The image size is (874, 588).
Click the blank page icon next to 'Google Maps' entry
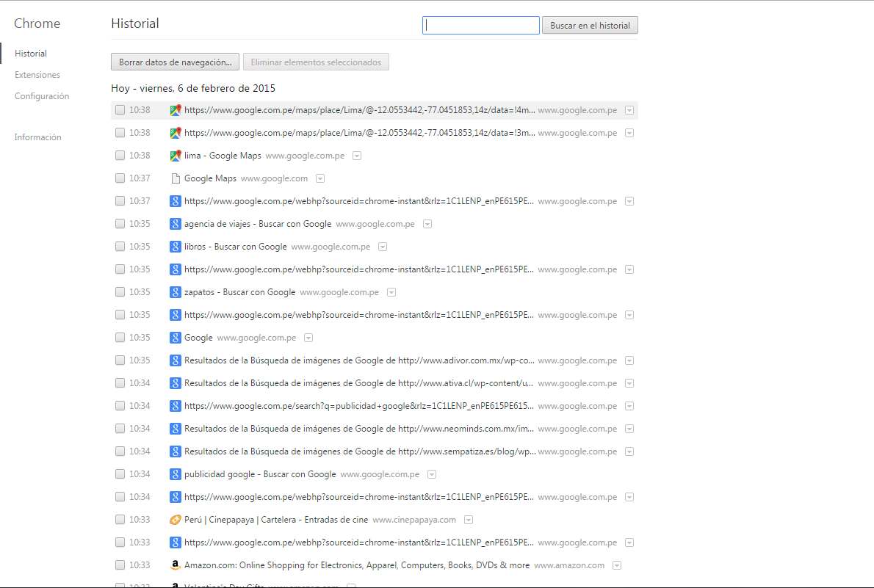[175, 178]
